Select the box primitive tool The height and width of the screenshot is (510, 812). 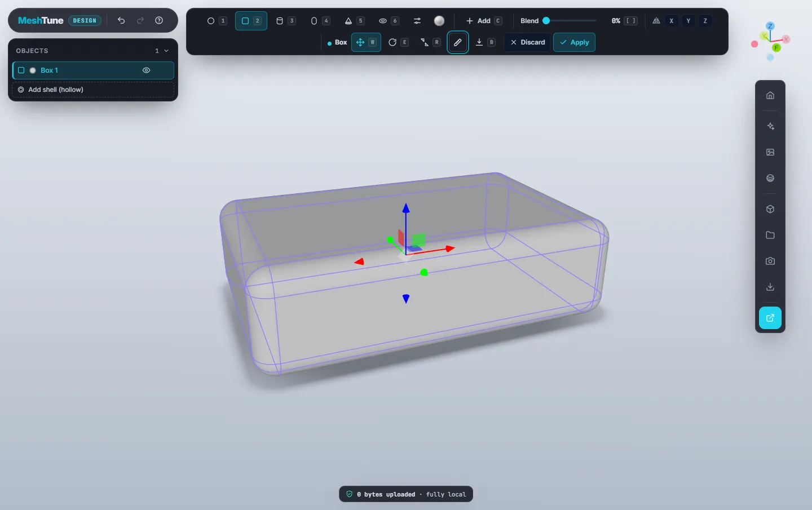click(x=251, y=21)
